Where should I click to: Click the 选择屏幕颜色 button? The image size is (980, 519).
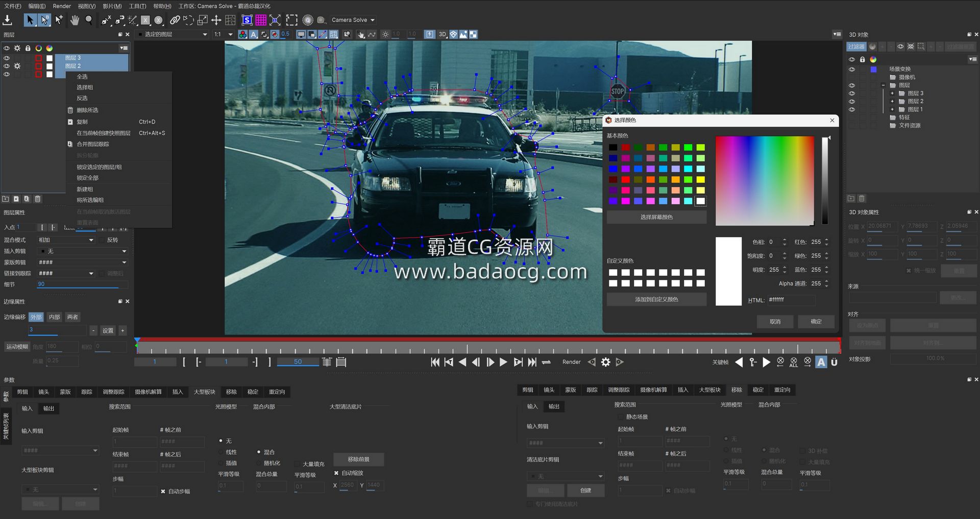click(656, 217)
